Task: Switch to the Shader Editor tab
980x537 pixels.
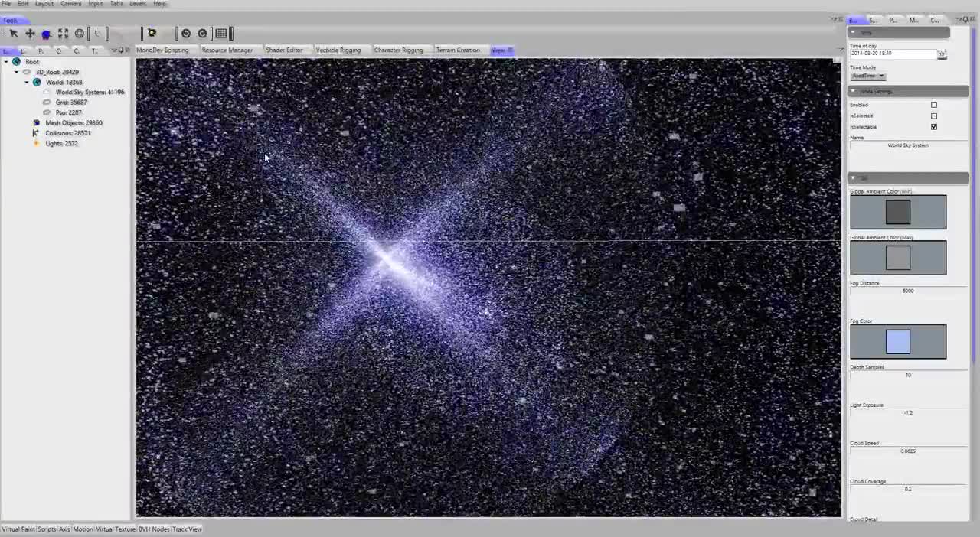Action: click(x=284, y=50)
